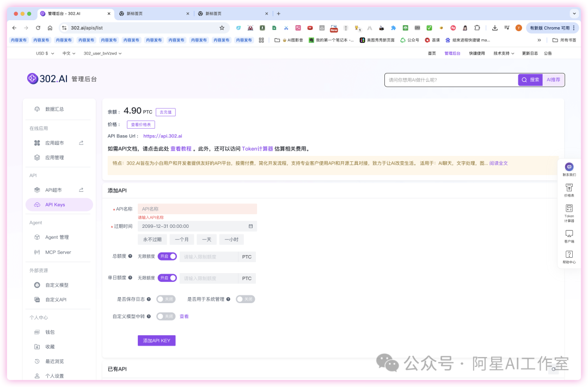Click the 客户端 floating icon

(x=569, y=237)
